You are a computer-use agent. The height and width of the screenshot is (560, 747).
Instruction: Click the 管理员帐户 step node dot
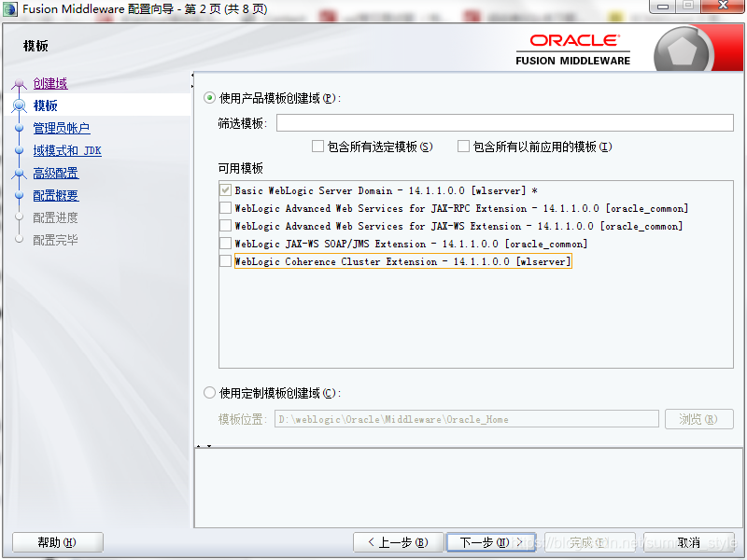click(19, 128)
